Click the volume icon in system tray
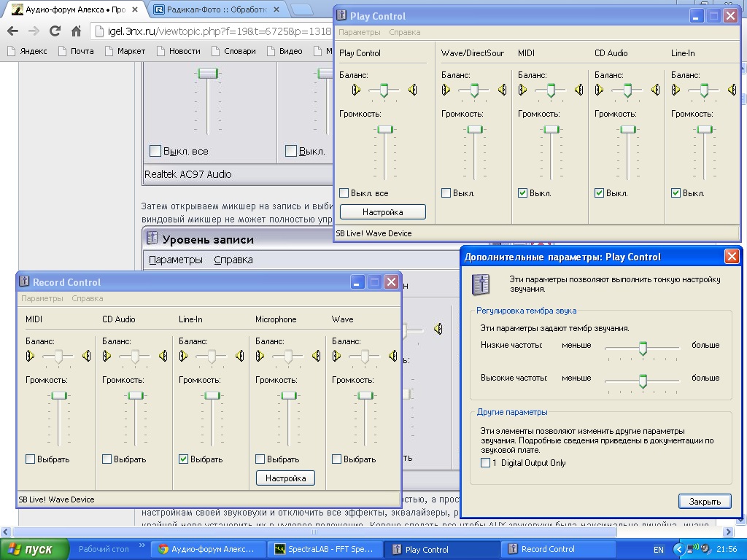 (x=706, y=549)
